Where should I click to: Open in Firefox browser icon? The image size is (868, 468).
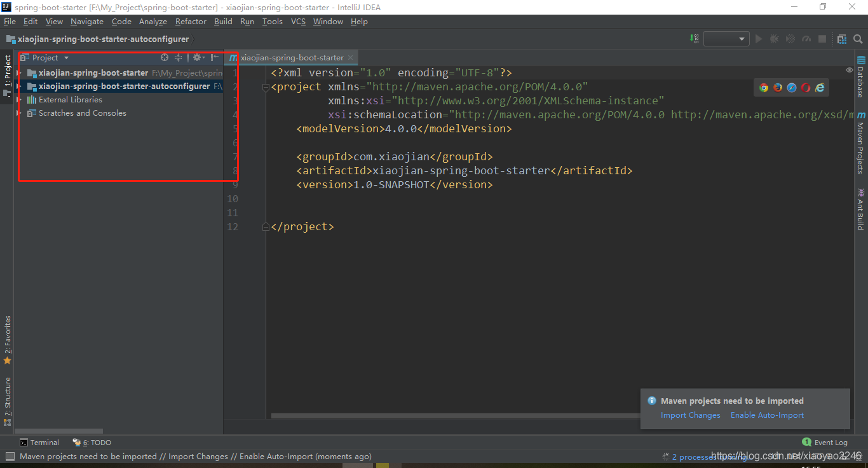(x=778, y=88)
